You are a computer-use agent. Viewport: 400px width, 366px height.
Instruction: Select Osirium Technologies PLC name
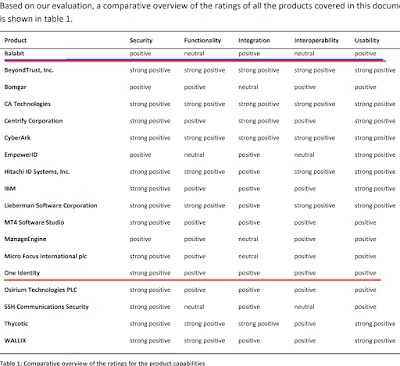(x=40, y=290)
